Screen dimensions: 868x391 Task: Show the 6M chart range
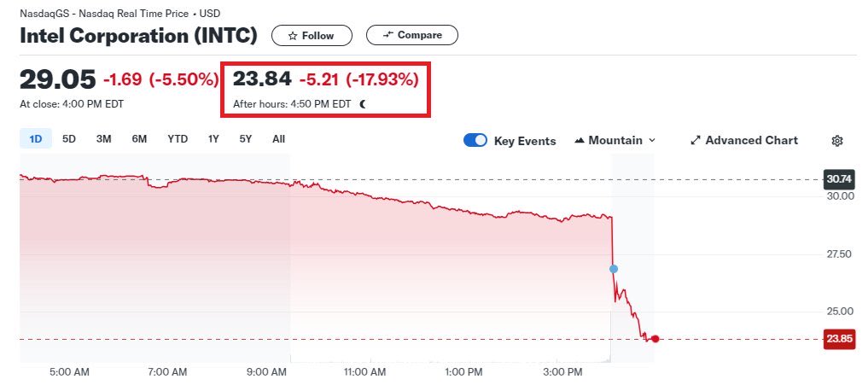139,139
